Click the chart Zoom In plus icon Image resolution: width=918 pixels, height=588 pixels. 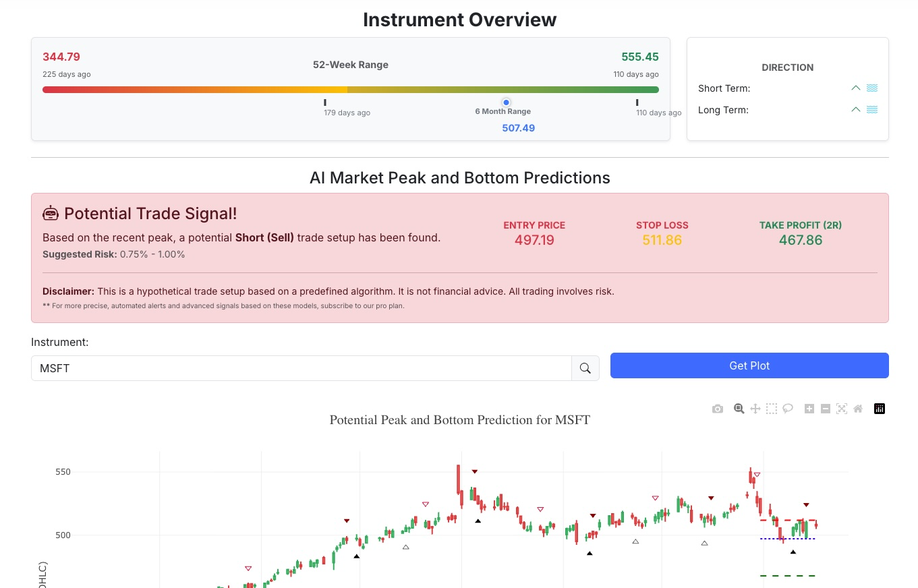pyautogui.click(x=809, y=409)
